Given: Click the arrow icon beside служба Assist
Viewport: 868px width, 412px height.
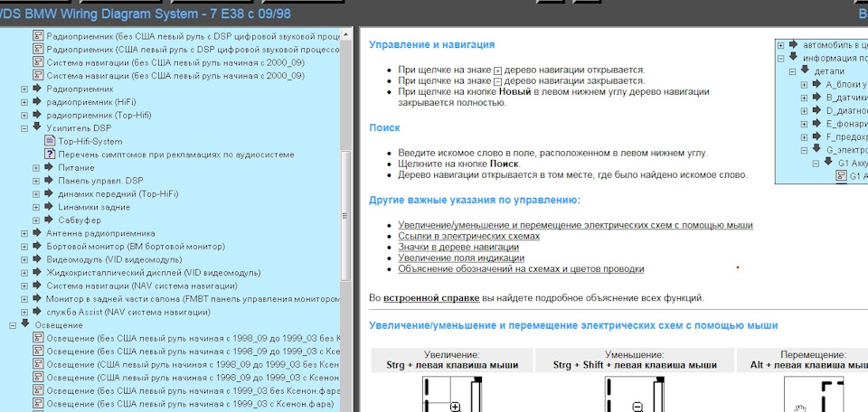Looking at the screenshot, I should 38,312.
